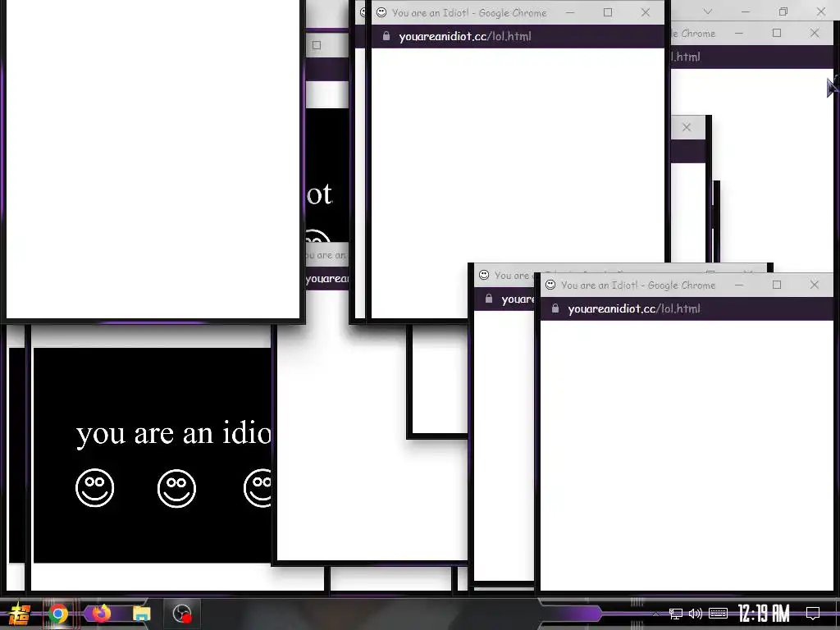
Task: Close the top-center You are an Idiot window
Action: pos(646,12)
